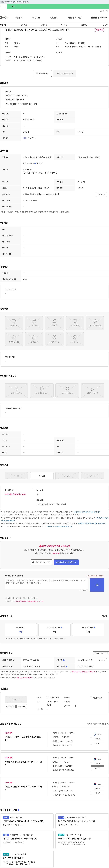Open the remedy.kocsc.or.kr link
Viewport: 109px width, 868px height.
(29, 601)
